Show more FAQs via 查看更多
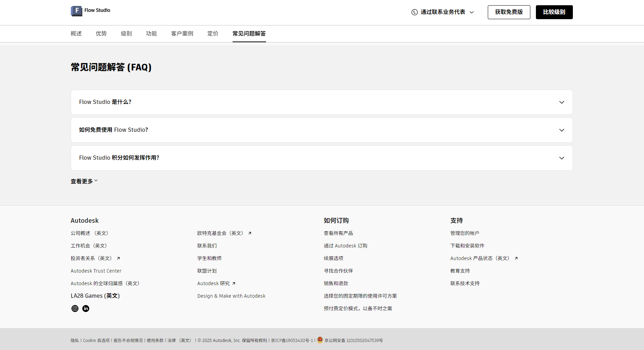 (84, 181)
